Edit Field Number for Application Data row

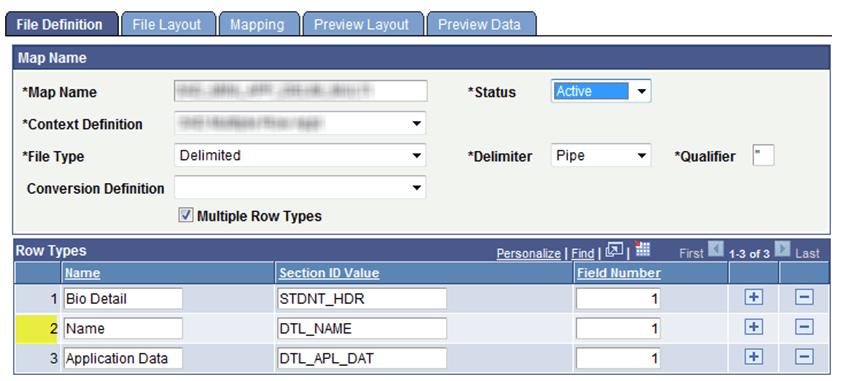click(618, 358)
